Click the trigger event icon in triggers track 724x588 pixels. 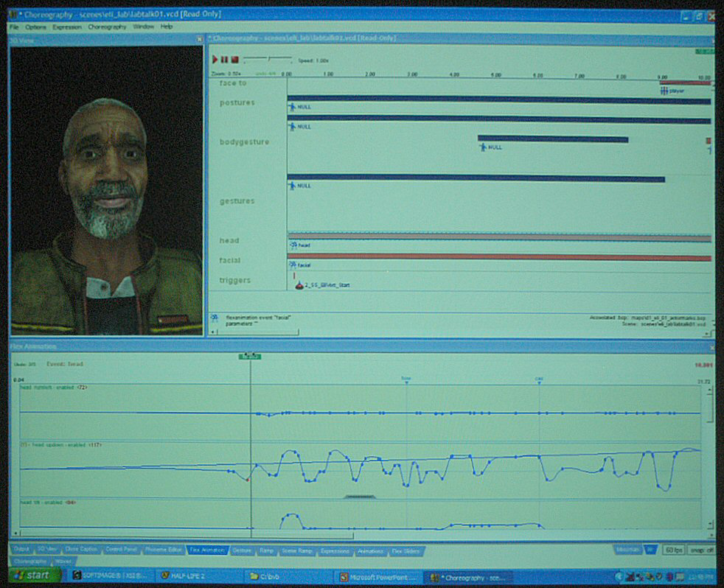(299, 284)
